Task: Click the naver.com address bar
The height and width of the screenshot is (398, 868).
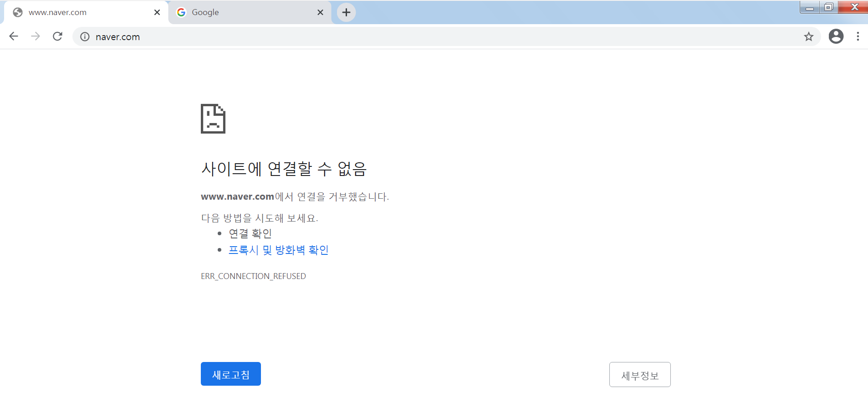Action: (x=446, y=36)
